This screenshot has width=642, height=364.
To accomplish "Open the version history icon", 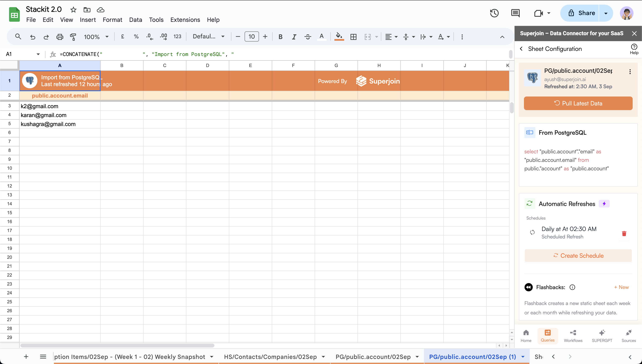I will click(x=494, y=13).
